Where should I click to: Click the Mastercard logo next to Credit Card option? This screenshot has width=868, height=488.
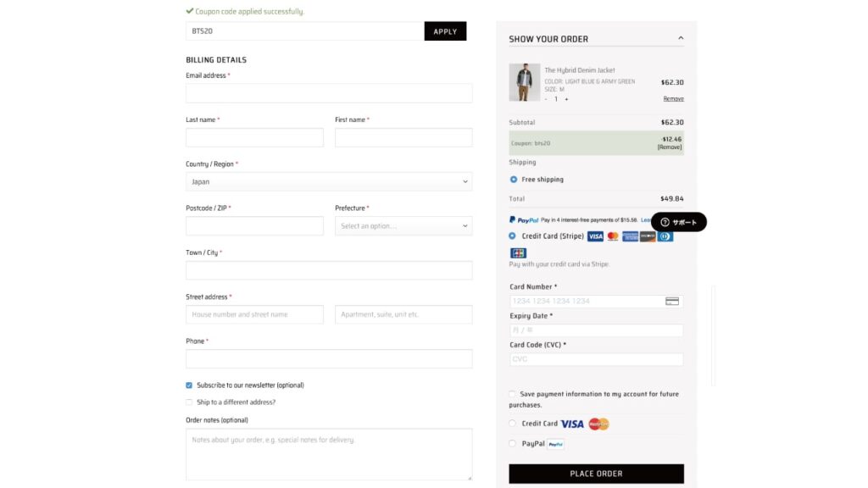598,424
